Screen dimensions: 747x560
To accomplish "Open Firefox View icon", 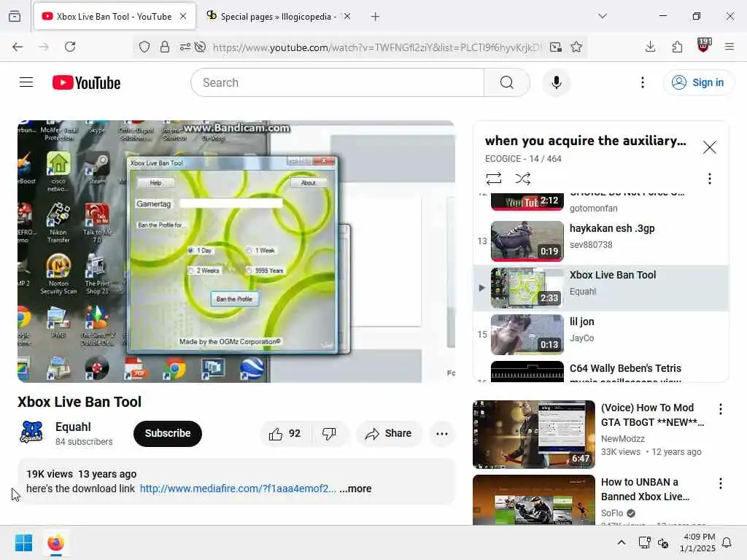I will click(15, 16).
